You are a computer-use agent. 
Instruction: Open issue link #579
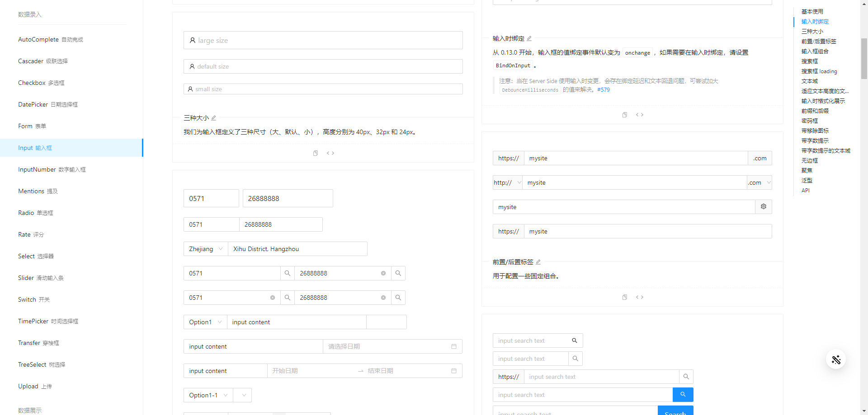coord(604,89)
